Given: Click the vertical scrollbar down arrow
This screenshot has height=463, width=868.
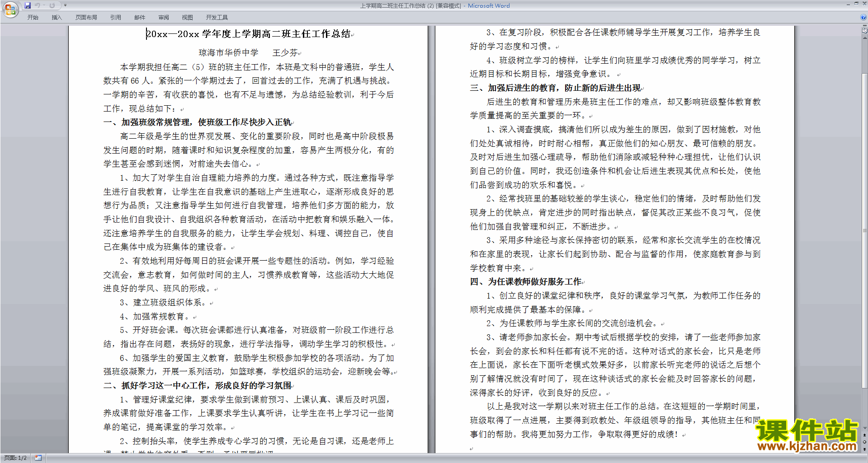Looking at the screenshot, I should [x=864, y=428].
